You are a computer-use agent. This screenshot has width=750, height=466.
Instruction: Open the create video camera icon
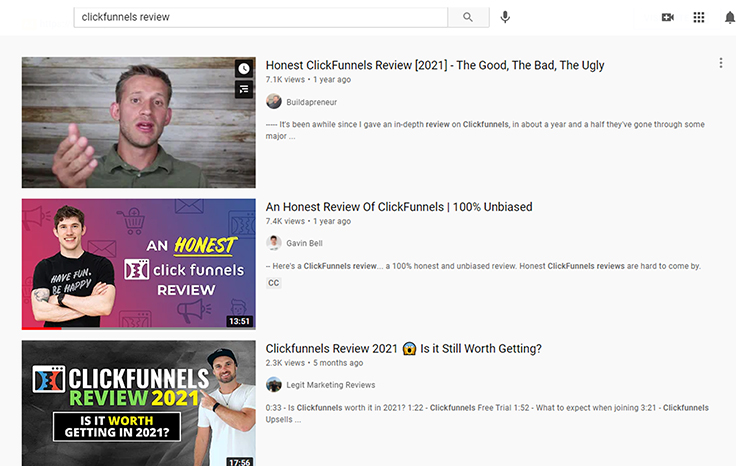(667, 18)
